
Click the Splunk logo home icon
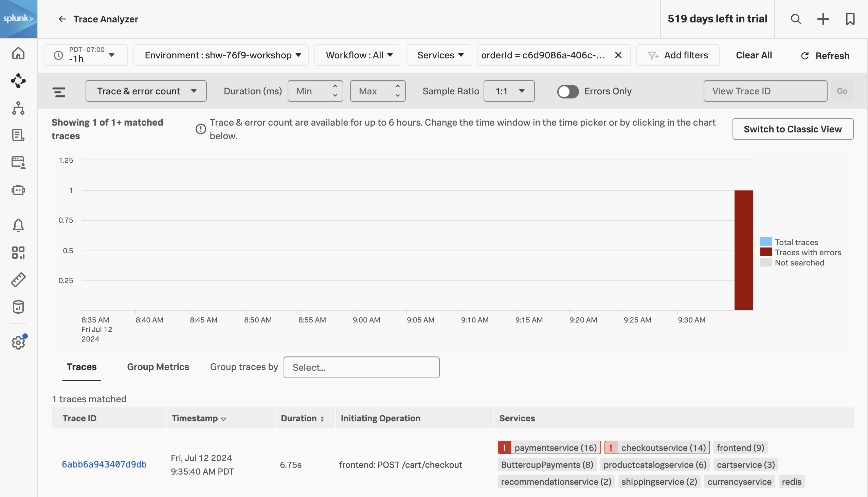[x=18, y=18]
